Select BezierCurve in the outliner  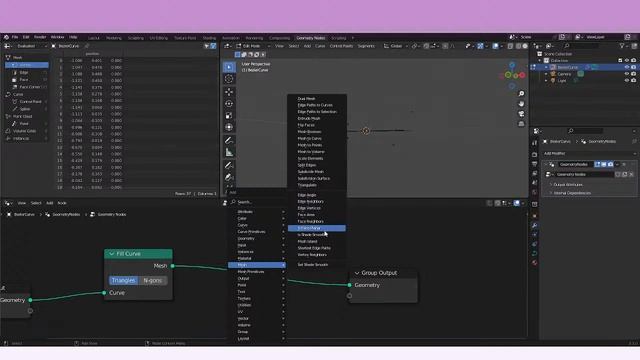567,67
